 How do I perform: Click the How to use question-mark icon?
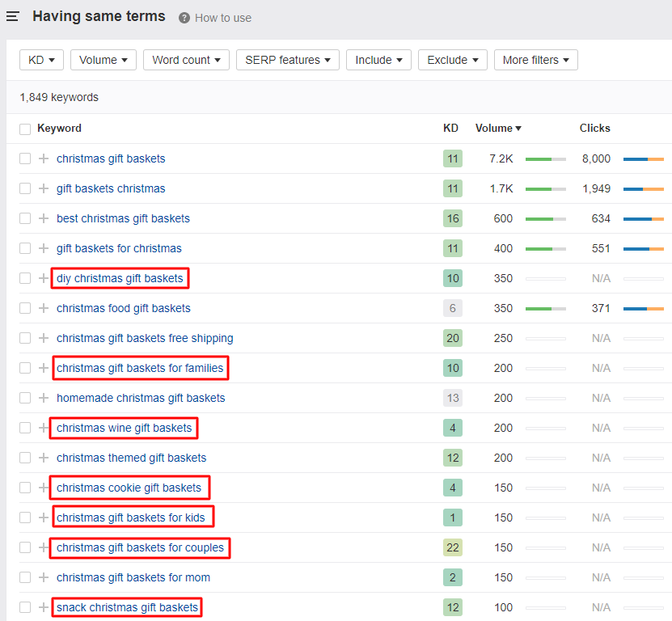[x=184, y=18]
